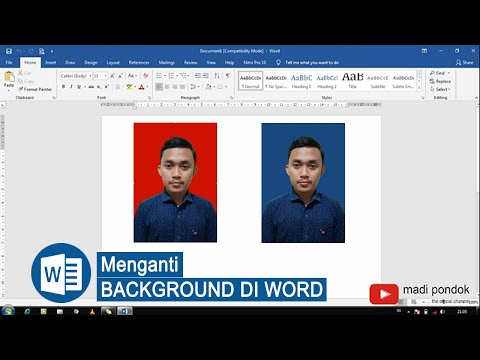Open the File tab
Screen dimensions: 480x360
9,62
